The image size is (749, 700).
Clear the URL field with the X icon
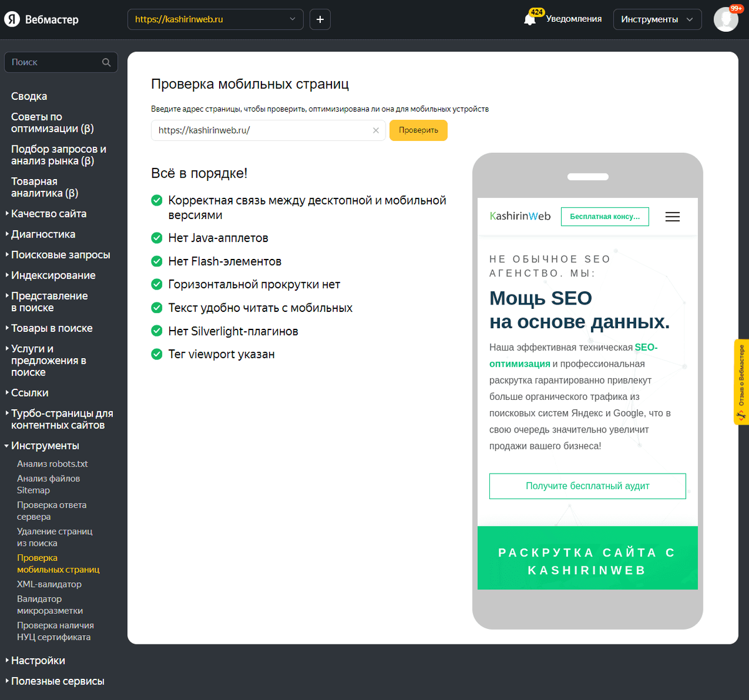click(376, 130)
